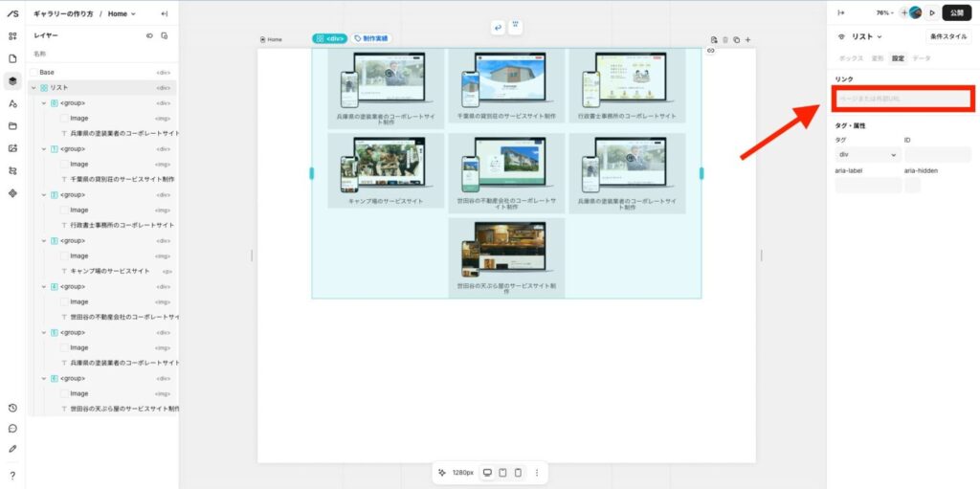Switch to the ボックス tab
980x489 pixels.
click(x=851, y=58)
